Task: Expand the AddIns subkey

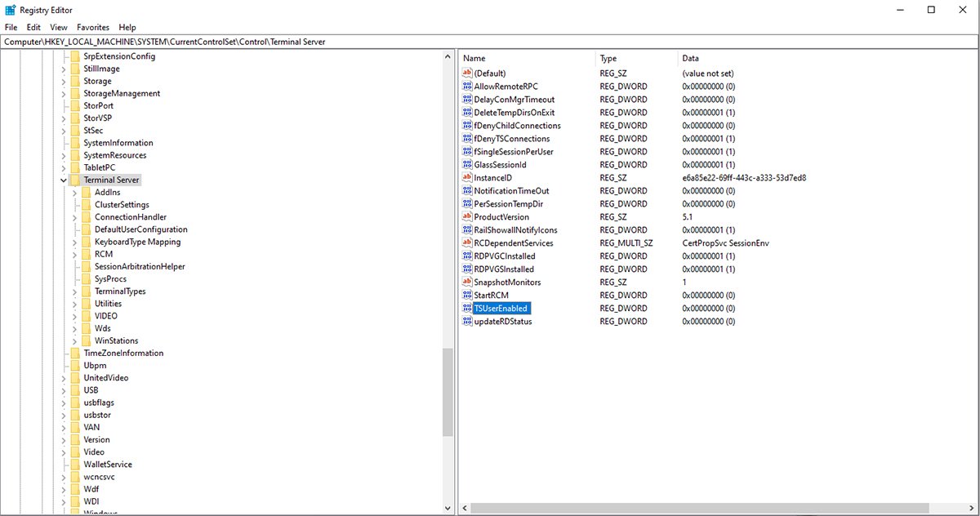Action: click(x=74, y=192)
